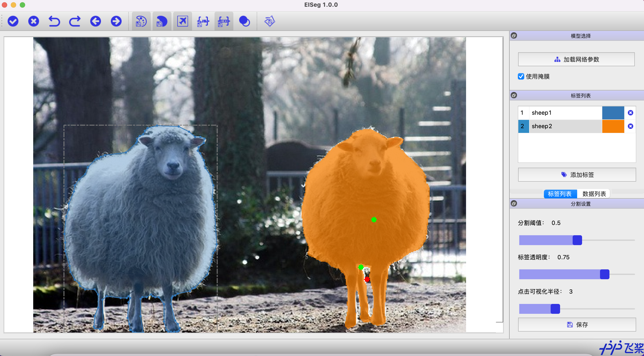Click the 加载网络参数 button
This screenshot has width=644, height=356.
[x=576, y=59]
